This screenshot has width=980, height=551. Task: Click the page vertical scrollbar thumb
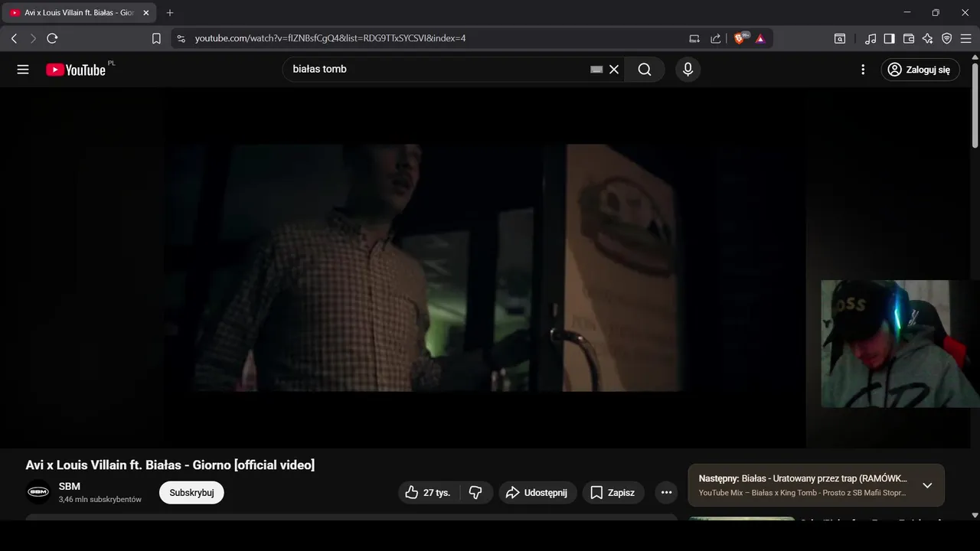pyautogui.click(x=975, y=105)
